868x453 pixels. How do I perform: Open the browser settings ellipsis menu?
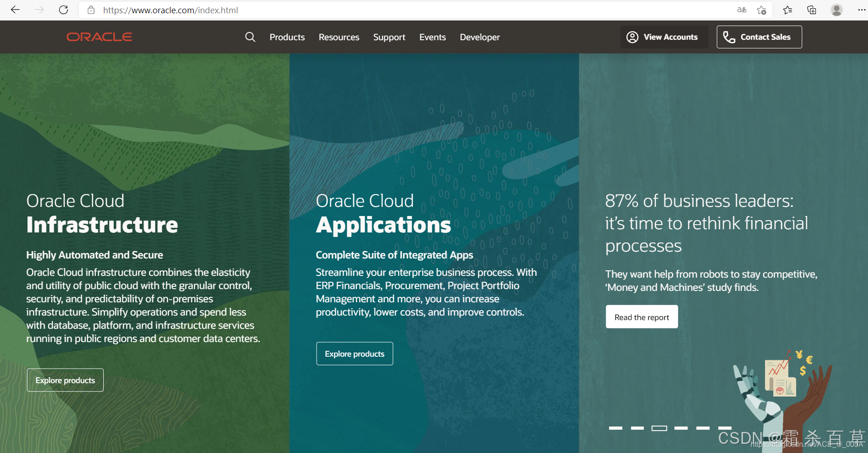point(861,10)
